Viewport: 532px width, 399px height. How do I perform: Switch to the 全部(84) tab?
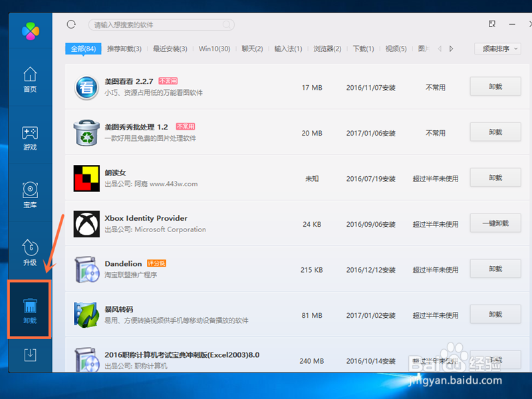pos(82,49)
